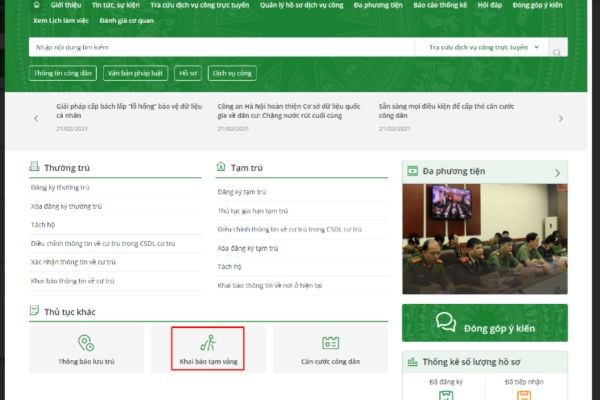Expand Tra cứu dịch vụ công dropdown

click(x=485, y=47)
